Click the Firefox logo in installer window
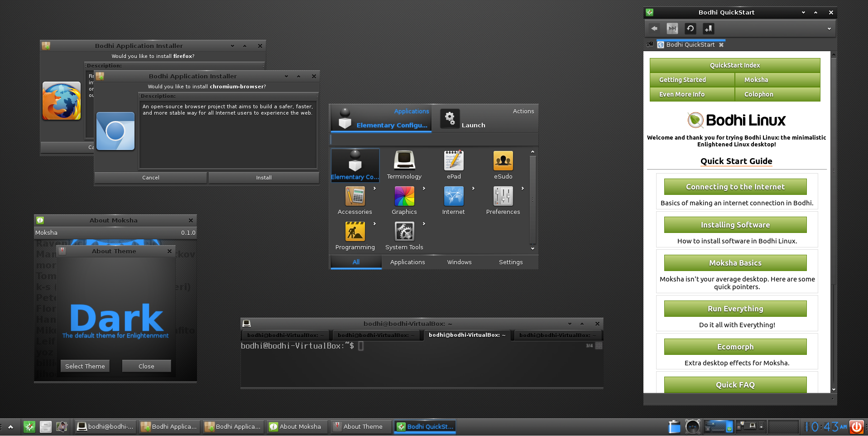 [x=62, y=101]
